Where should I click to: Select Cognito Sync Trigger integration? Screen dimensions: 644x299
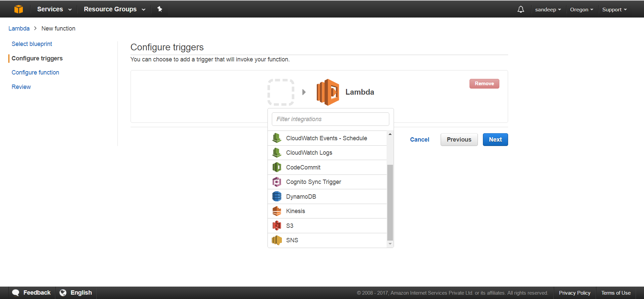[x=327, y=182]
